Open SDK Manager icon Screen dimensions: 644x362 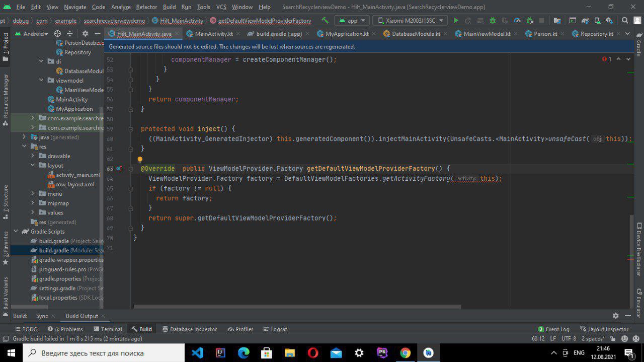(610, 21)
